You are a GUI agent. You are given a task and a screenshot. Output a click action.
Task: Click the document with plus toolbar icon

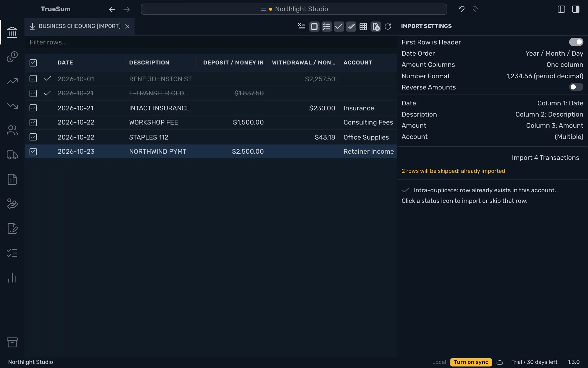[x=376, y=26]
